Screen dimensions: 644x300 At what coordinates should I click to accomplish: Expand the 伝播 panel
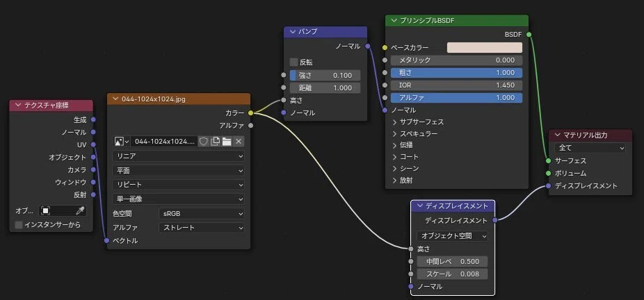click(395, 145)
